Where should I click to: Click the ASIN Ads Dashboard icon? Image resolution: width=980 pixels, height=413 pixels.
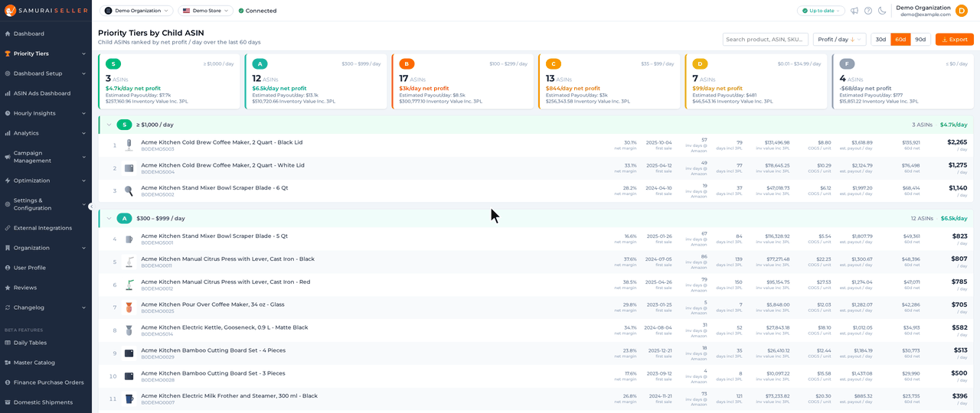click(8, 93)
